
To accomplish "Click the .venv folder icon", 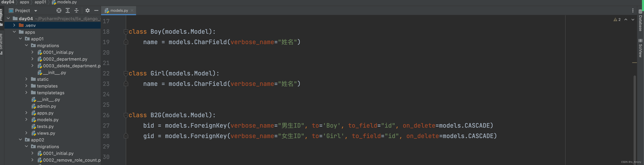I will [x=21, y=25].
